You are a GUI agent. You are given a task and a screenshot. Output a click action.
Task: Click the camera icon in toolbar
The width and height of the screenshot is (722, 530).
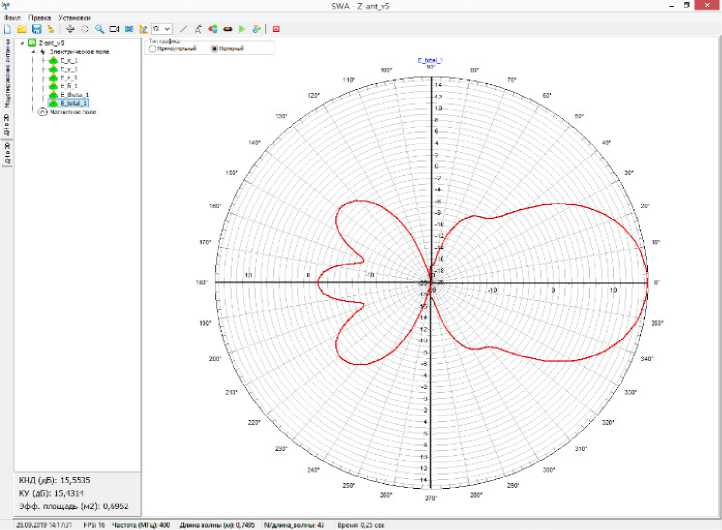point(114,29)
